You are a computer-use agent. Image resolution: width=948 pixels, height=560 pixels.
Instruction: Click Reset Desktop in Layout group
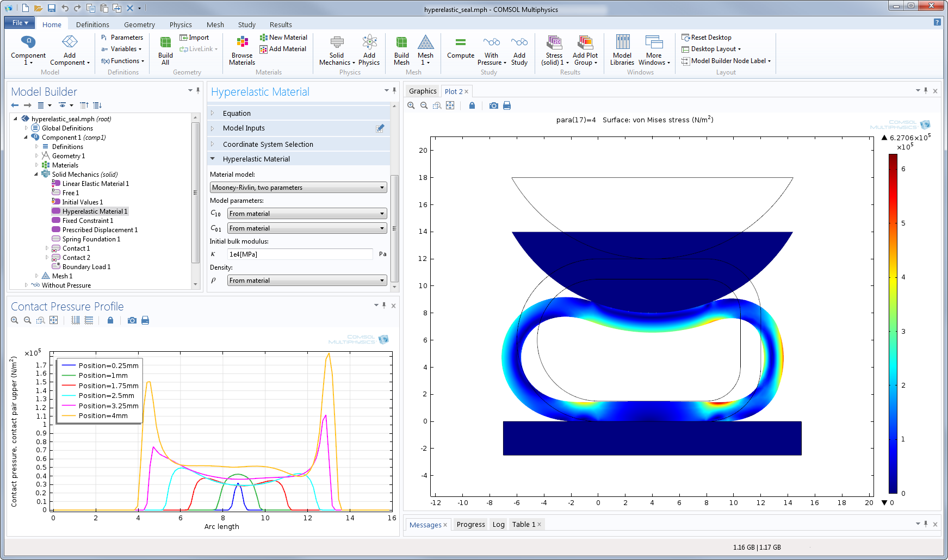[707, 38]
